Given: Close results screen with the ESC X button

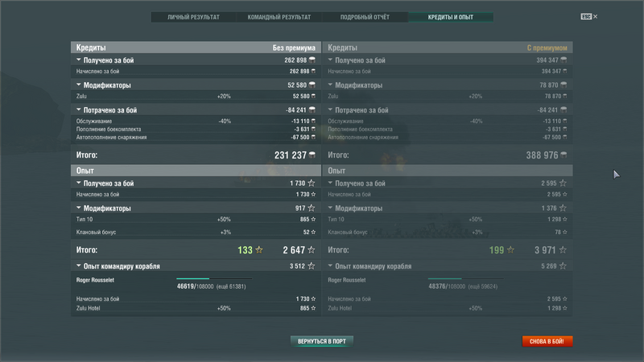Looking at the screenshot, I should coord(590,16).
